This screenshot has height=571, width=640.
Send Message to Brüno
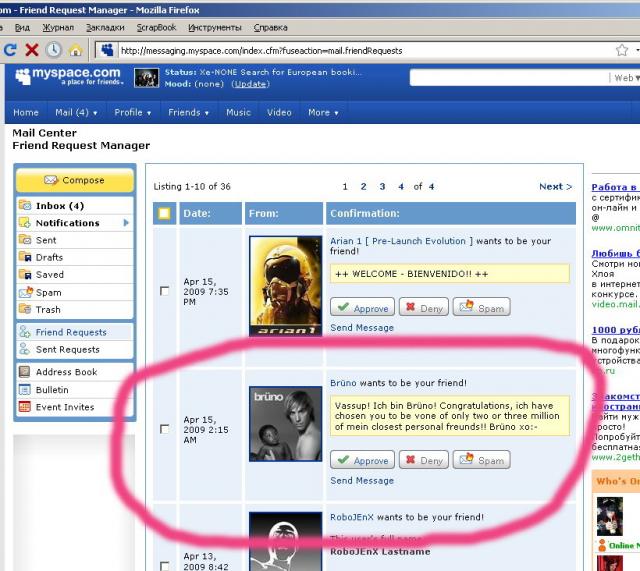[362, 480]
